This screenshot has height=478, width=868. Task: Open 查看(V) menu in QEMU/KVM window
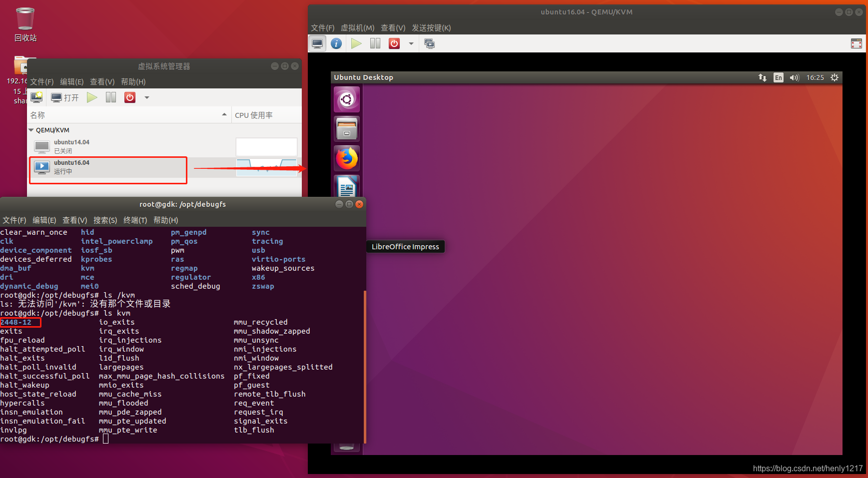pos(393,27)
